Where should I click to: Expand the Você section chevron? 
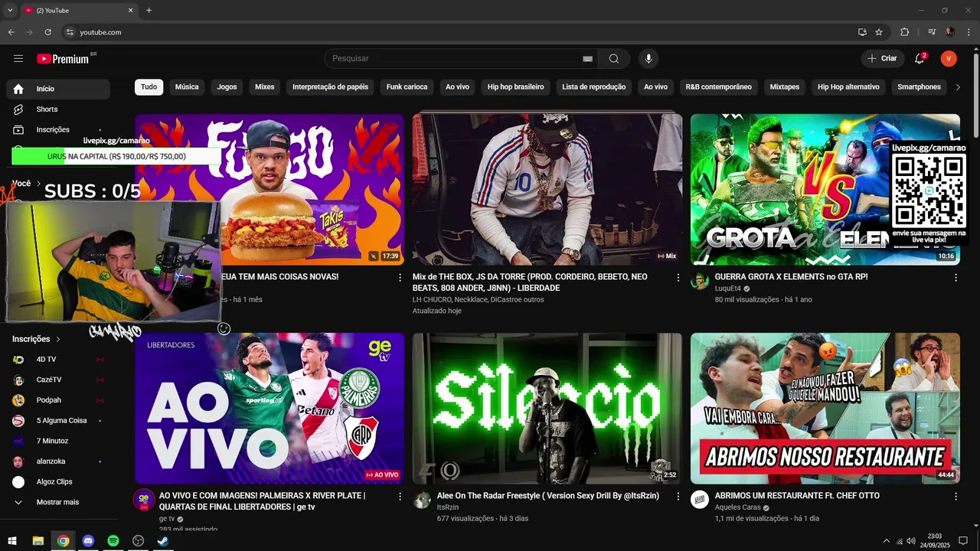[x=38, y=184]
